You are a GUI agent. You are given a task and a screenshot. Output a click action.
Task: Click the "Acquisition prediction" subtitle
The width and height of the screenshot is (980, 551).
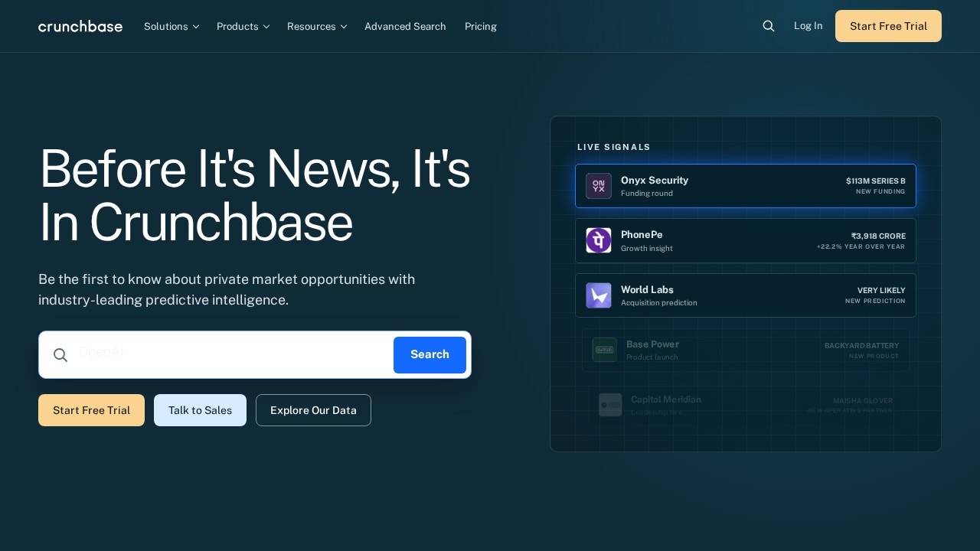pos(659,303)
